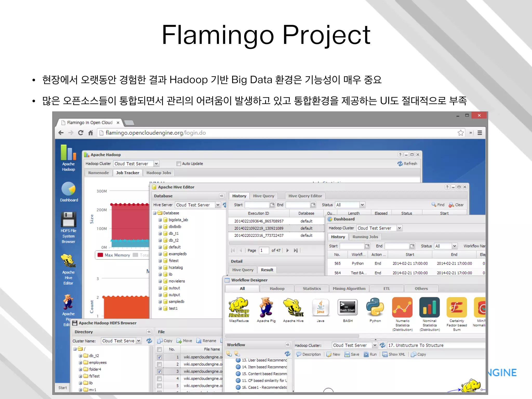Check file row 2 checkbox
532x399 pixels.
tap(159, 364)
